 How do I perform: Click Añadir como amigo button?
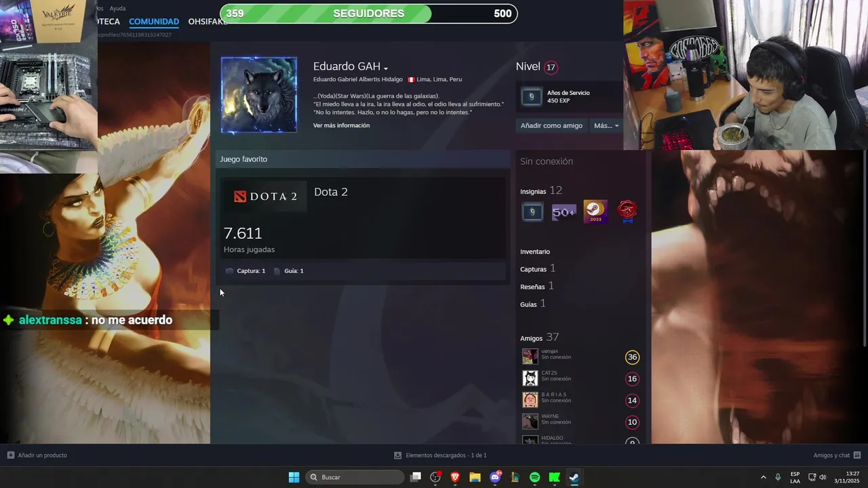(551, 125)
